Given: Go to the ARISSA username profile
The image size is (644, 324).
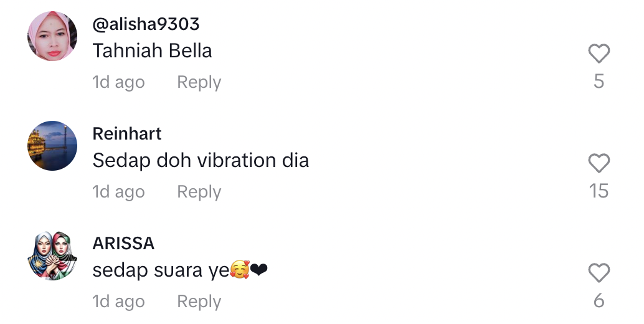Looking at the screenshot, I should point(123,244).
